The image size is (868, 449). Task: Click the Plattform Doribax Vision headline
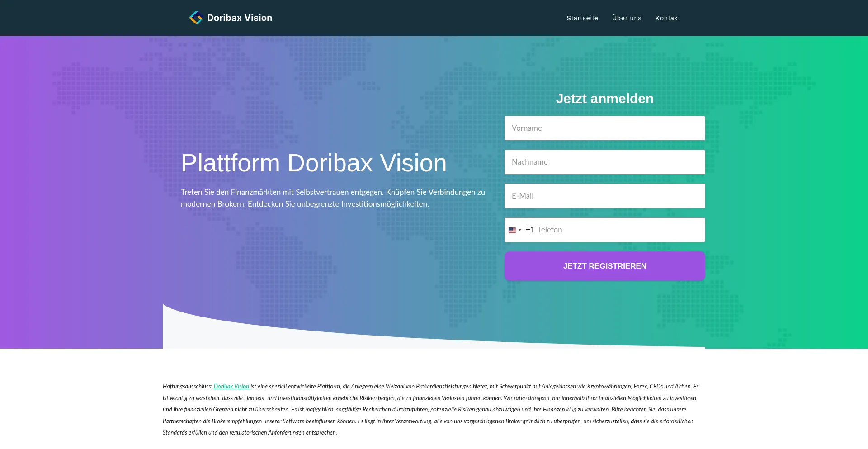pyautogui.click(x=313, y=163)
